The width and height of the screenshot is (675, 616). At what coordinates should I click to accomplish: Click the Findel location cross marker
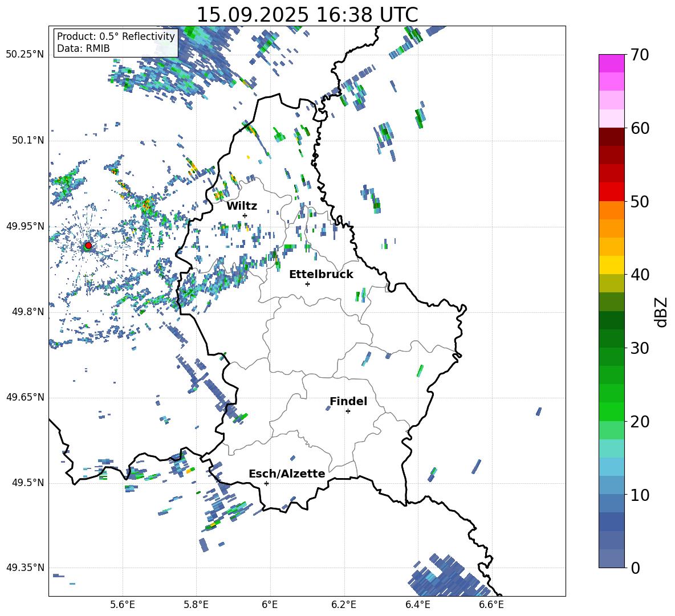coord(348,411)
